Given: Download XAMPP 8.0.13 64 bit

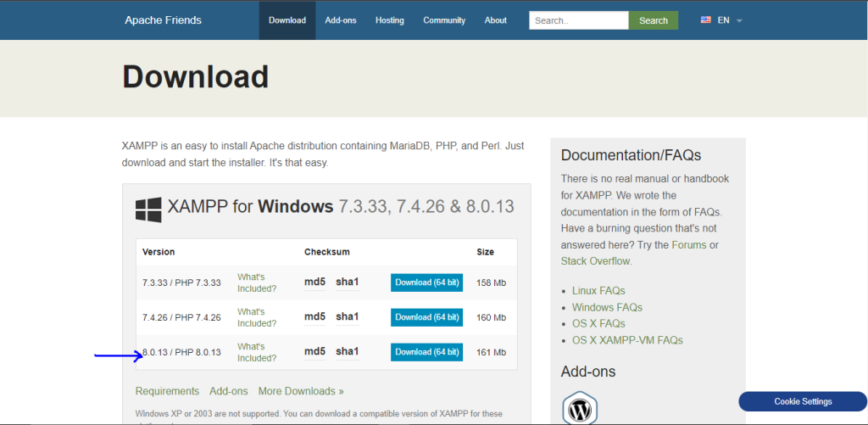Looking at the screenshot, I should [x=427, y=352].
